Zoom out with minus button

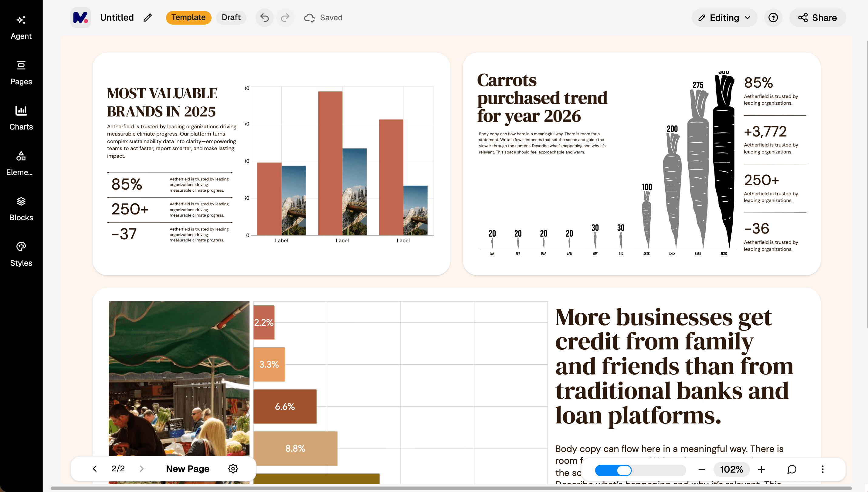(702, 469)
